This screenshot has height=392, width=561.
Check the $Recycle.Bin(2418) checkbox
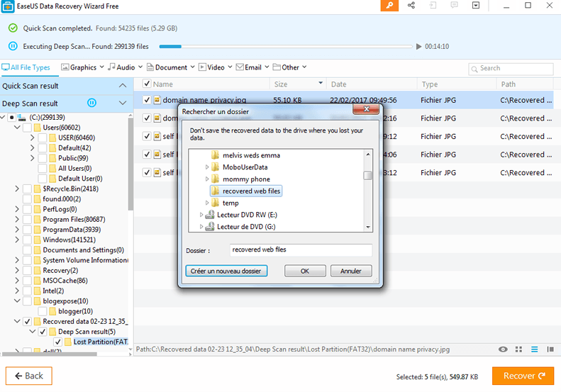coord(27,189)
